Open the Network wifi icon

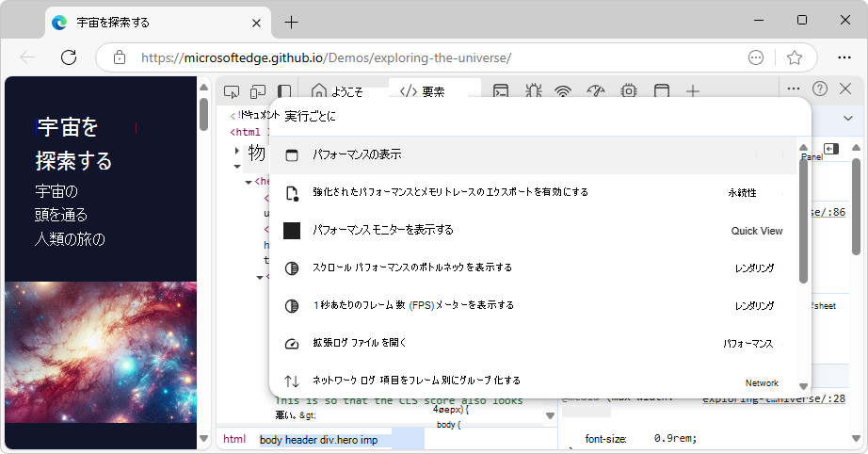(563, 91)
